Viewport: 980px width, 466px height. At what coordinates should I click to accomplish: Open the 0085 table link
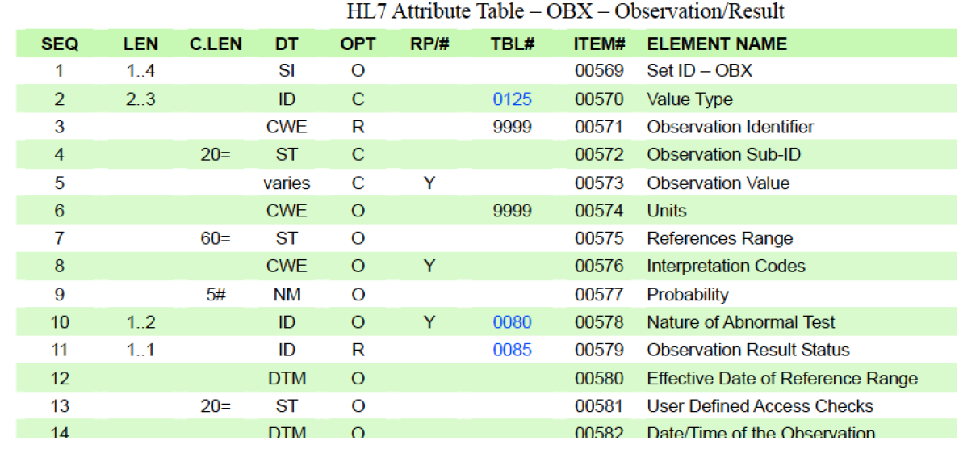[513, 350]
